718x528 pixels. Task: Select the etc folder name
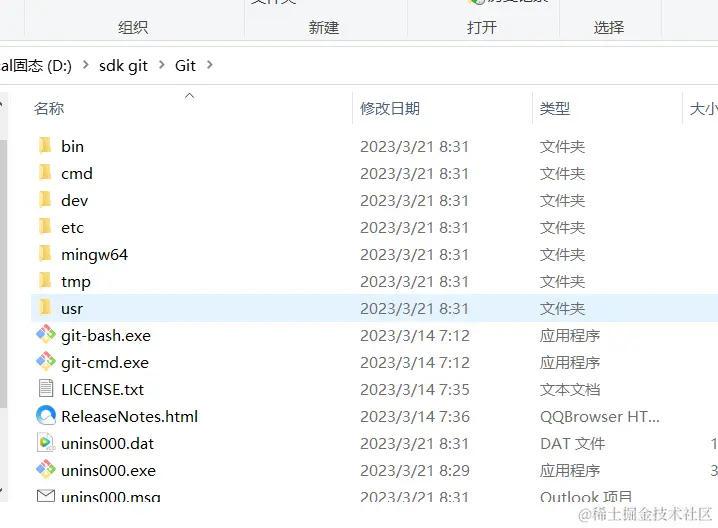pyautogui.click(x=72, y=228)
